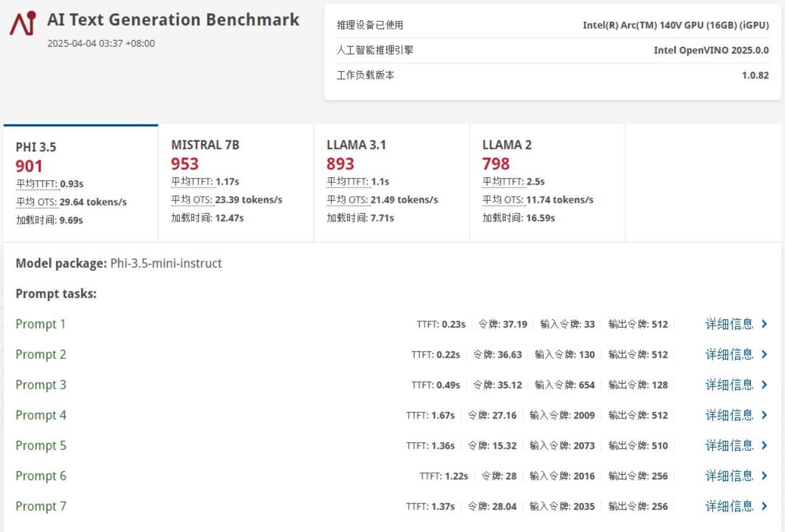
Task: Click the timestamp 2025-04-04 03:37 +08:00
Action: pos(101,44)
